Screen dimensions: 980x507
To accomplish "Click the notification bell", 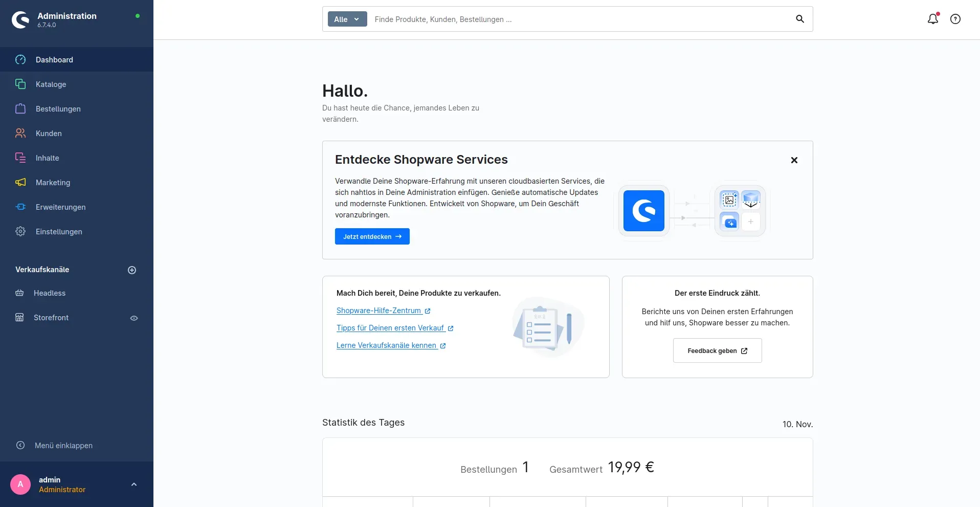I will (933, 19).
